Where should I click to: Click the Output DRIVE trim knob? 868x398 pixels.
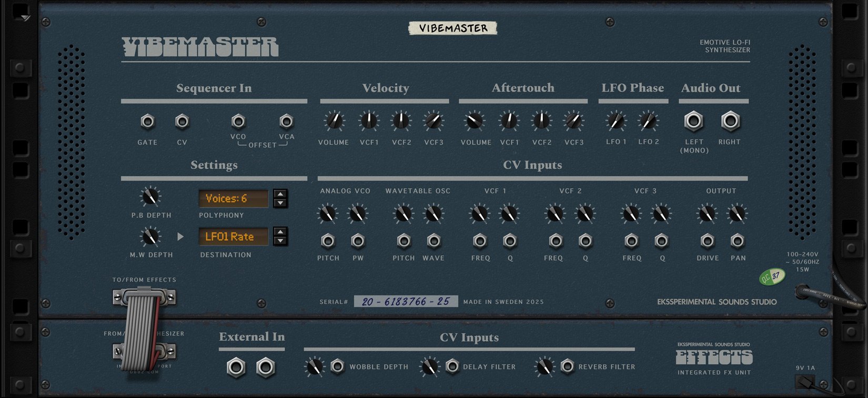click(x=707, y=214)
